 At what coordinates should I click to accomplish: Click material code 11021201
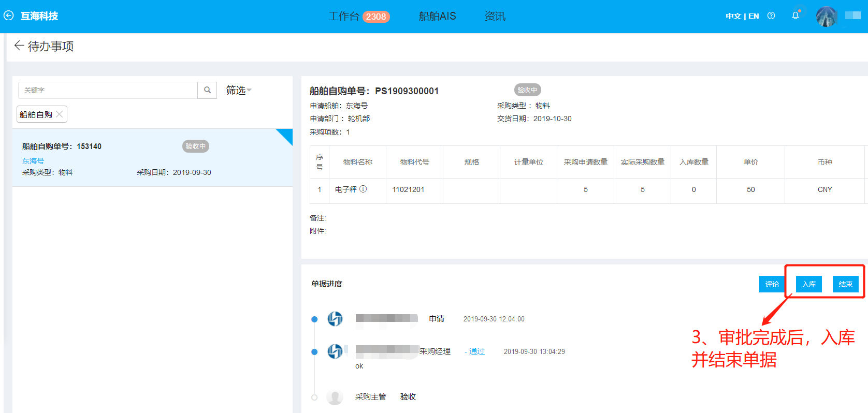click(x=408, y=189)
